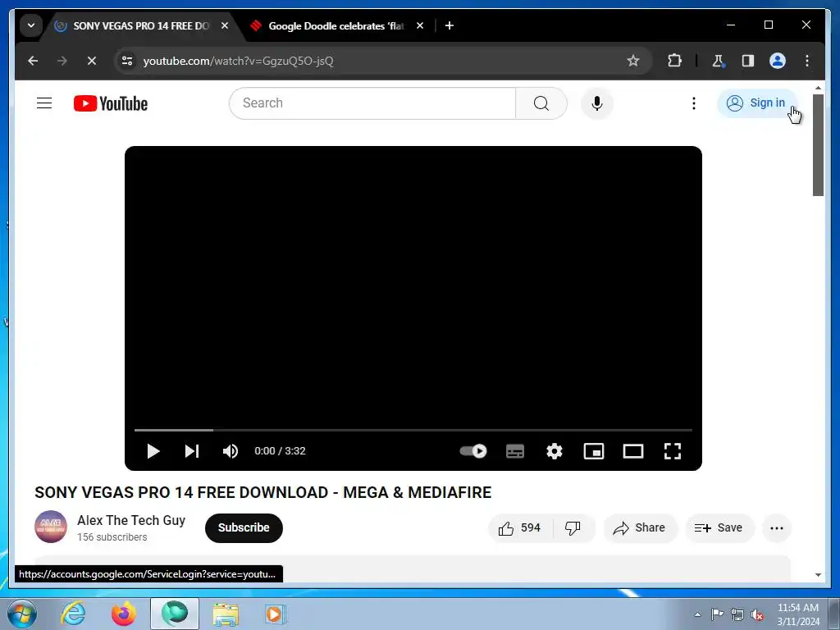Switch to Google Doodle celebrates tab

coord(336,25)
